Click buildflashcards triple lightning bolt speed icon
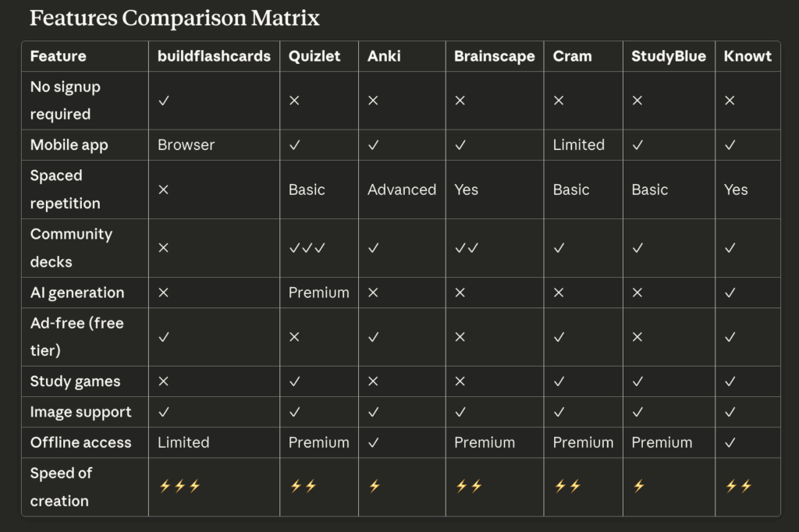 [x=179, y=486]
